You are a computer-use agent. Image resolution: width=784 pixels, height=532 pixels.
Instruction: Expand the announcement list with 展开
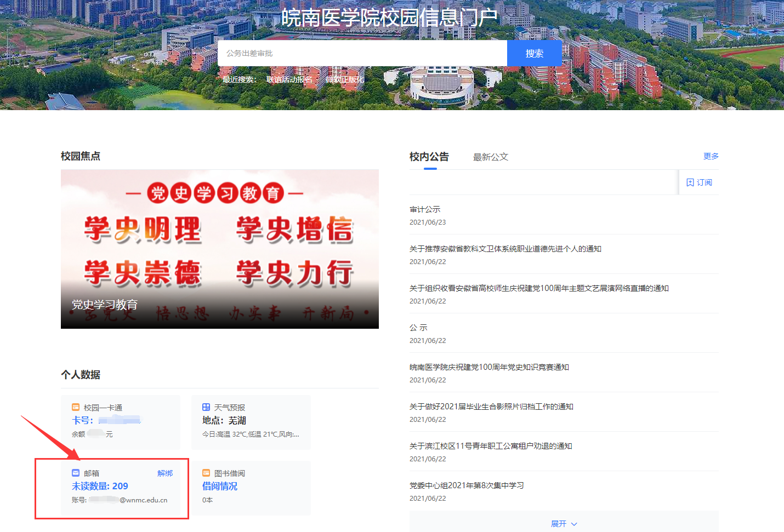point(564,524)
